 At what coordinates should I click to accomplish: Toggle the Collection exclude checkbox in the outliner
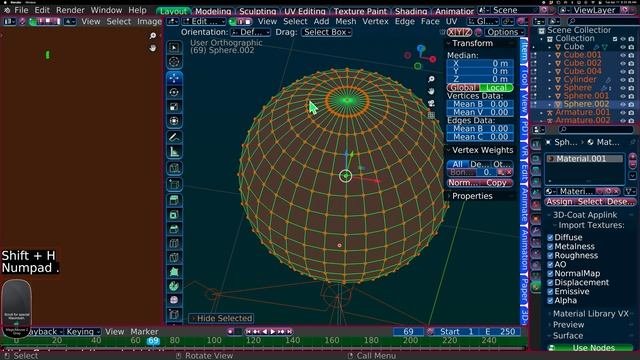(x=615, y=39)
